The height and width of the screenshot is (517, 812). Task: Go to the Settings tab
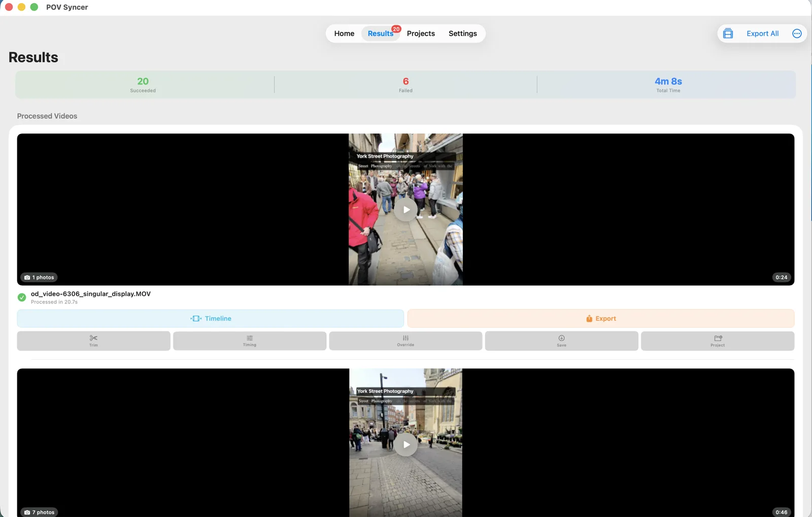[x=462, y=33]
